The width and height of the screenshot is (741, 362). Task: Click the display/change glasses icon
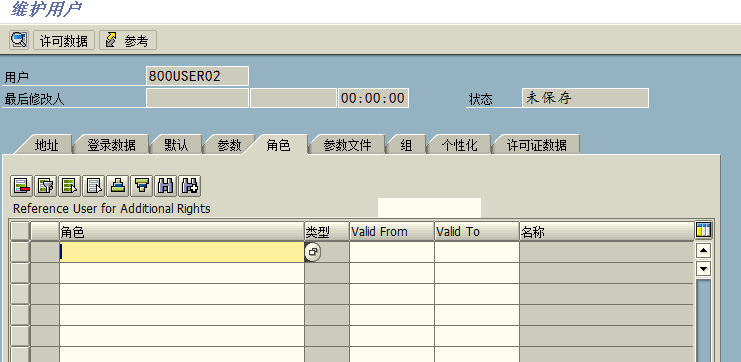coord(19,40)
